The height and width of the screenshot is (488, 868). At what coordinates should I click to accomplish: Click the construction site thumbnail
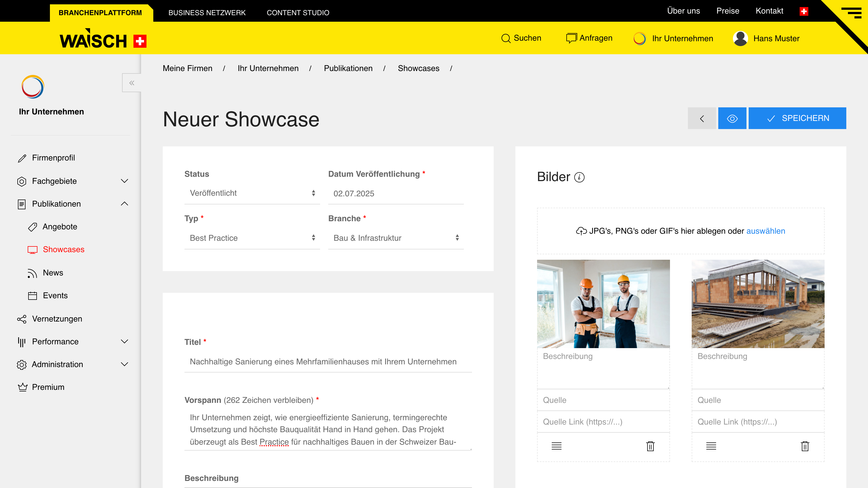click(x=758, y=304)
